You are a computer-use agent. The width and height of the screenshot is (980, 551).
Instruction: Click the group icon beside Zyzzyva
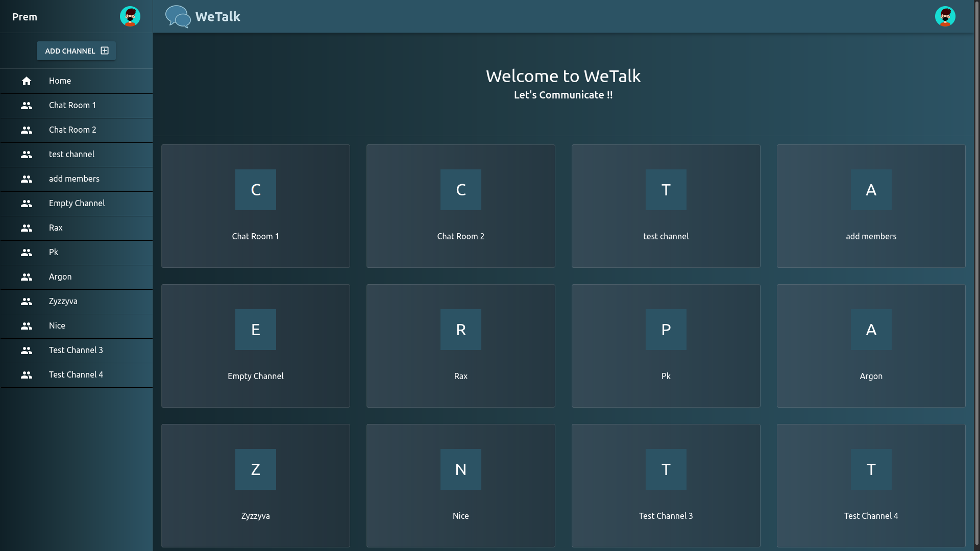point(27,302)
